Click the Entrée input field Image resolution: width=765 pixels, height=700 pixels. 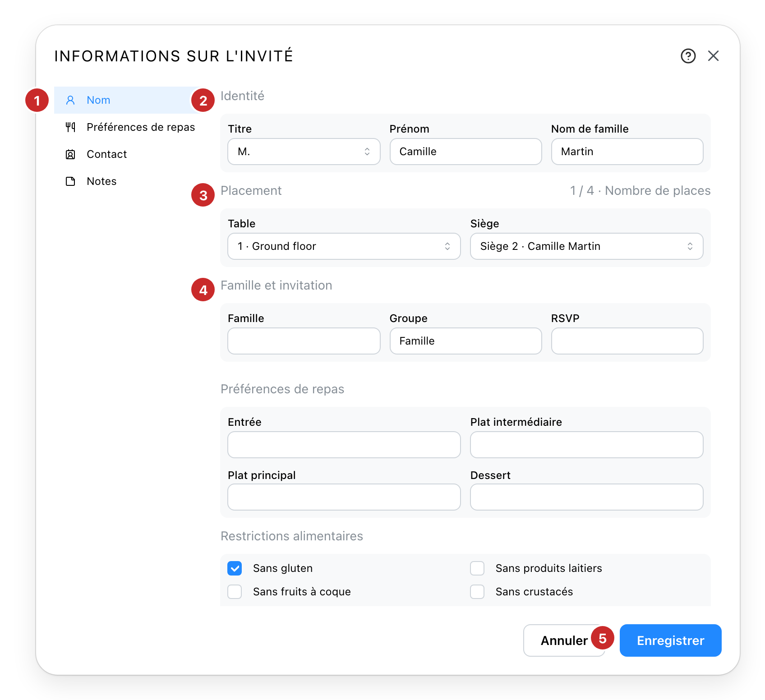[x=344, y=445]
